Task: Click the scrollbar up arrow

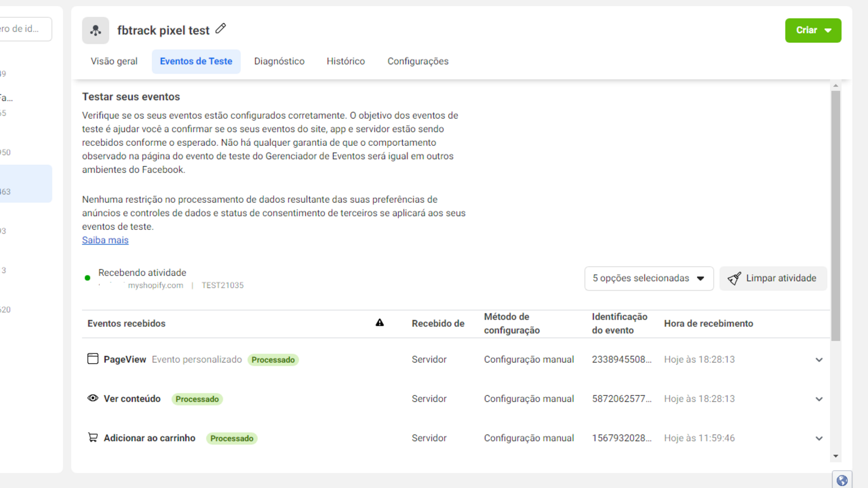Action: click(835, 86)
